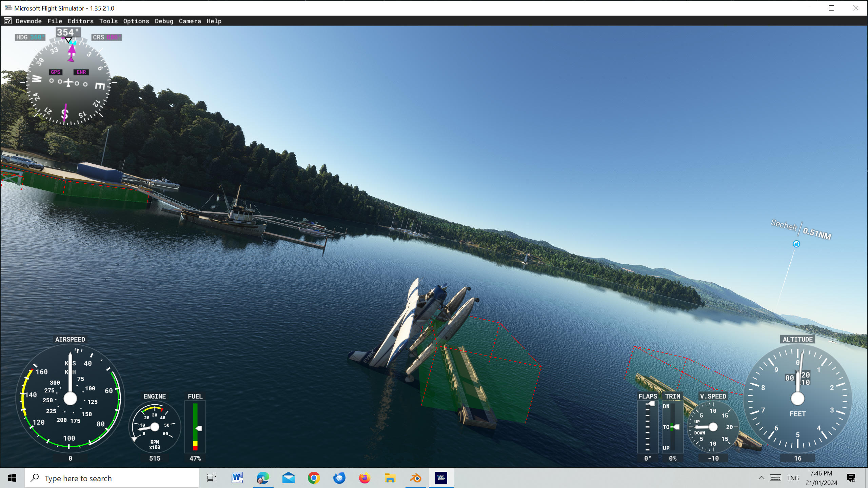Click the ENG language indicator
The image size is (868, 488).
tap(793, 478)
